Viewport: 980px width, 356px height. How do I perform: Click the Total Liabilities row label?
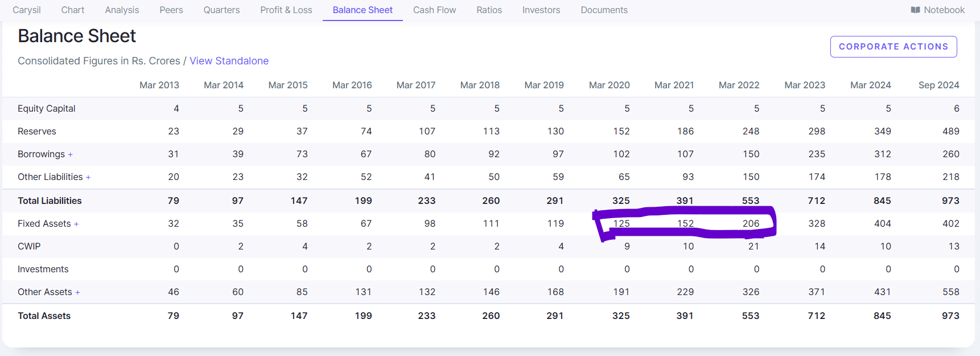(x=50, y=201)
